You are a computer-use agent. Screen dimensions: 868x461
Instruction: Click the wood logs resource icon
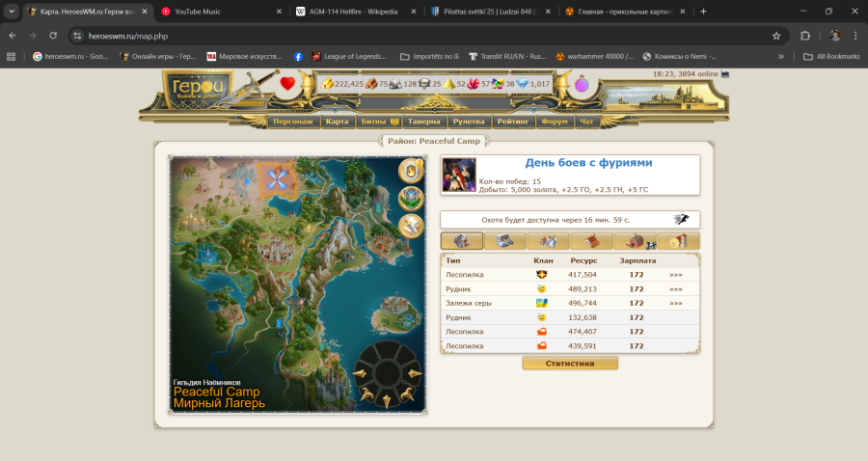(371, 84)
